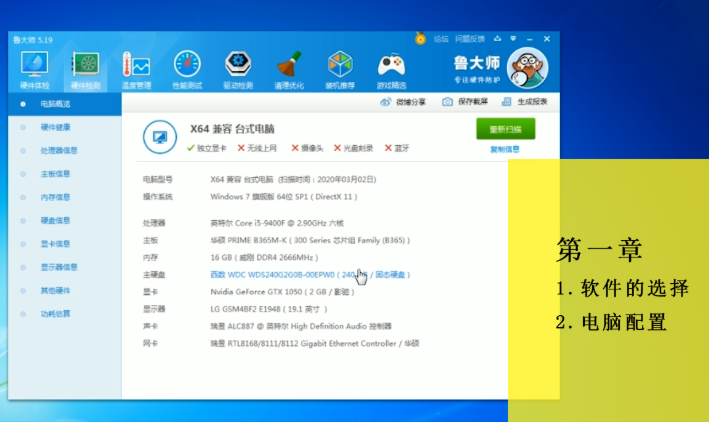Click 复制信息 copy info link
The width and height of the screenshot is (709, 422).
(x=505, y=149)
